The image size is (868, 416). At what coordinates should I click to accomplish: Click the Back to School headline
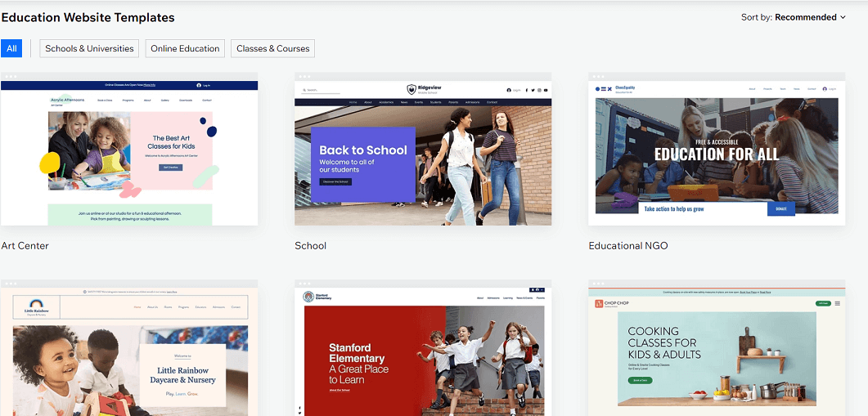(363, 150)
